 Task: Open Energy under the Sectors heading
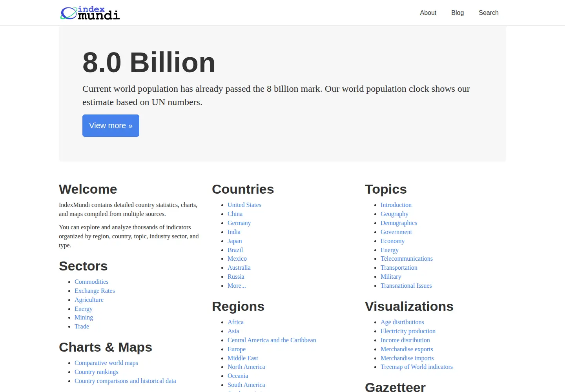[x=84, y=309]
